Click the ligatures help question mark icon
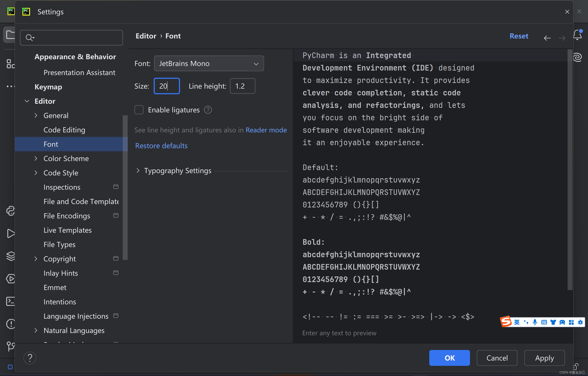588x376 pixels. [208, 110]
